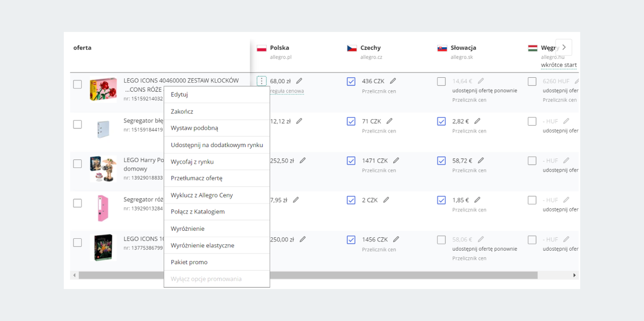Choose Udostępnij na dodatkowym rynku
The width and height of the screenshot is (644, 321).
point(217,145)
